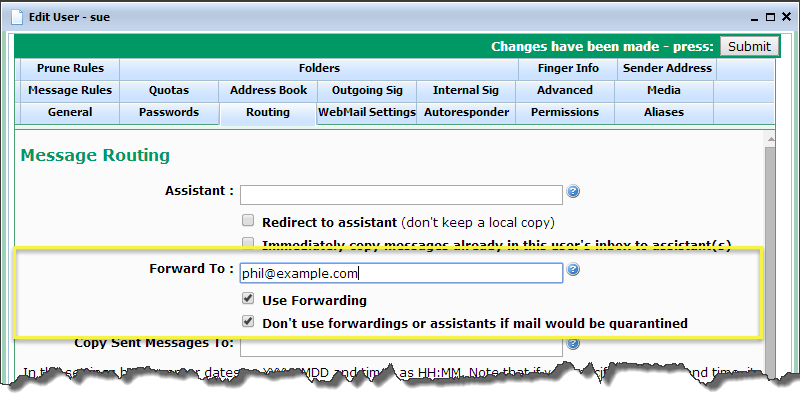Open the Internal Sig tab
Screen dimensions: 800x393
tap(466, 90)
